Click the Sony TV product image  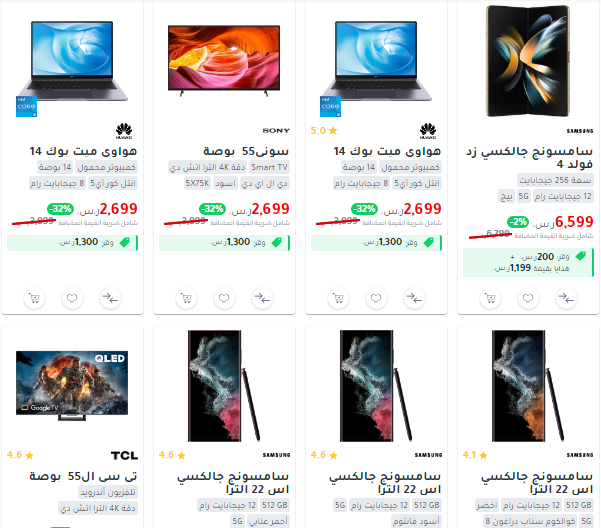[x=224, y=60]
